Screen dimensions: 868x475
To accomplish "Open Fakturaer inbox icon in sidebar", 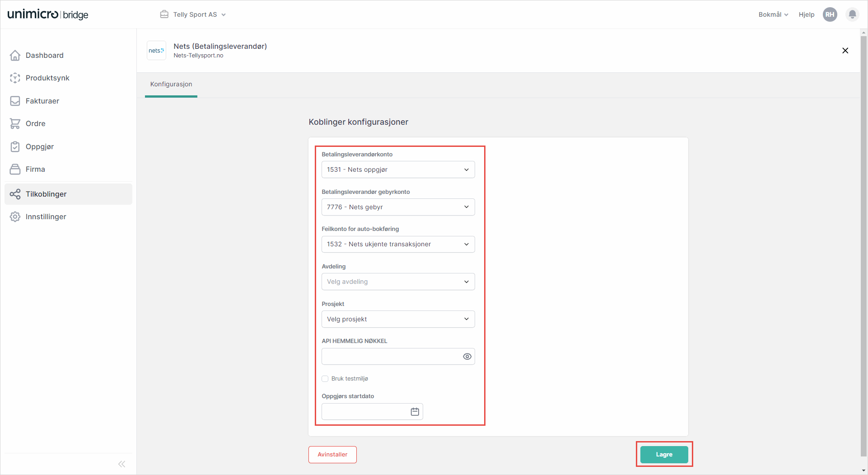I will pos(15,101).
